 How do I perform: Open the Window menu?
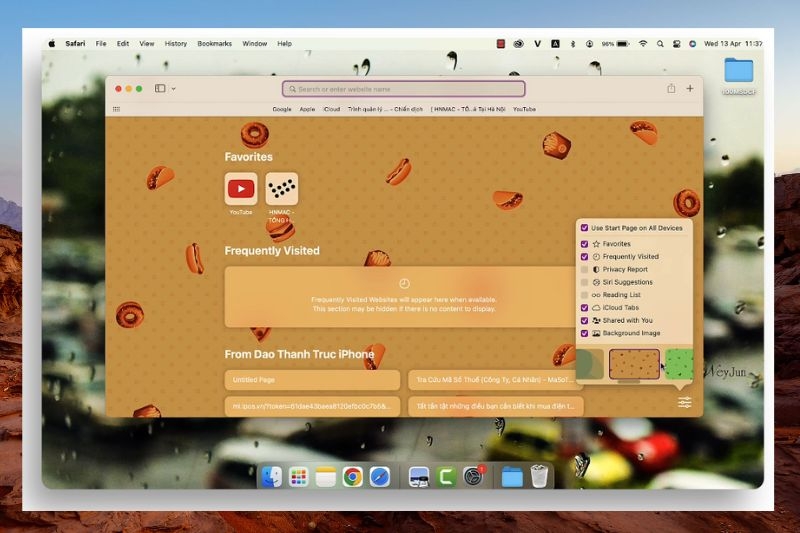[255, 44]
